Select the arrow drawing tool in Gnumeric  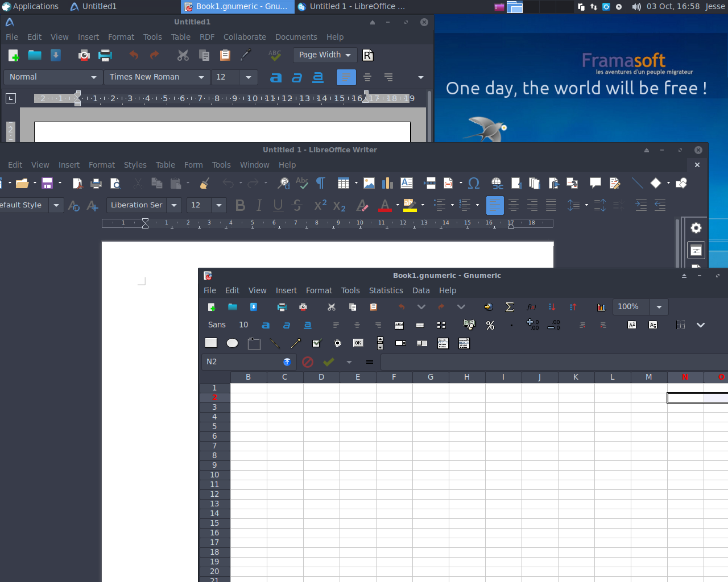pos(296,343)
